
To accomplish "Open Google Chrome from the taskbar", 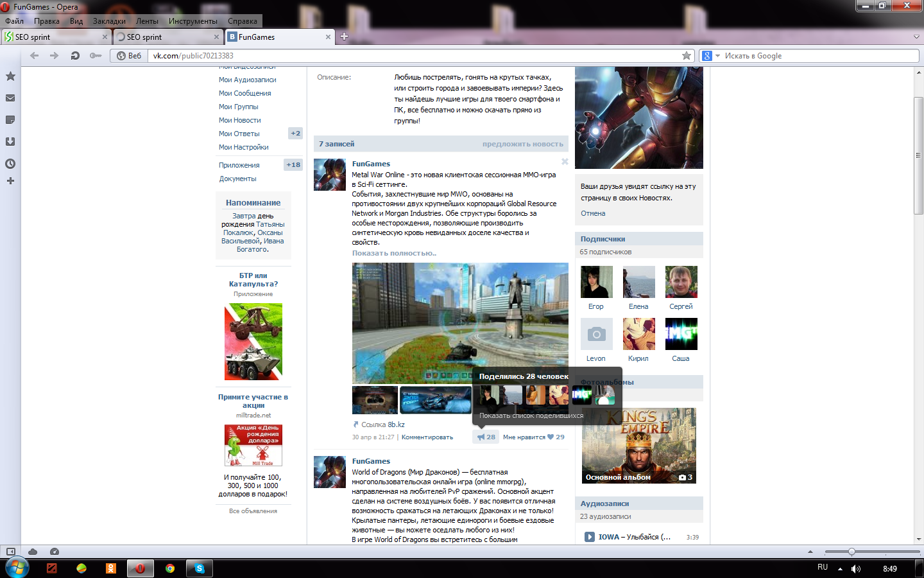I will pos(170,568).
